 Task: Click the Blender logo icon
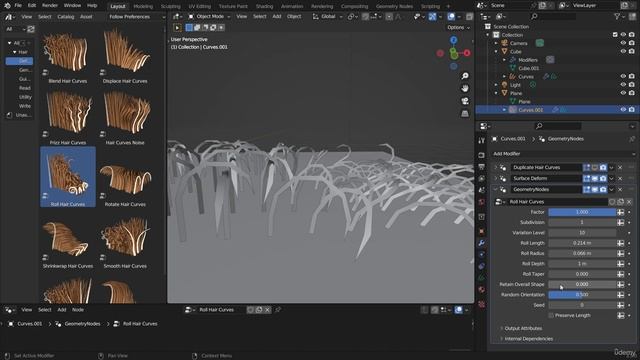pos(7,6)
